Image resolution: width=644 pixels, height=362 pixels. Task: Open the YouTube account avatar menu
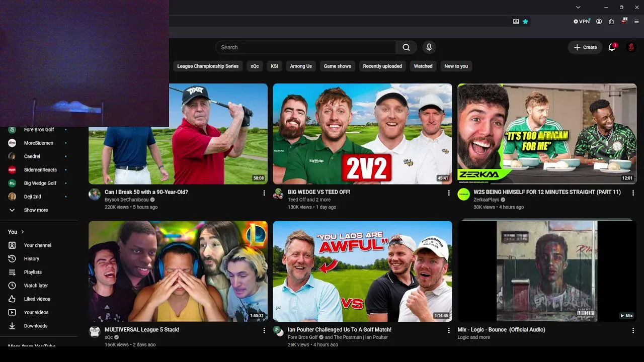[631, 47]
